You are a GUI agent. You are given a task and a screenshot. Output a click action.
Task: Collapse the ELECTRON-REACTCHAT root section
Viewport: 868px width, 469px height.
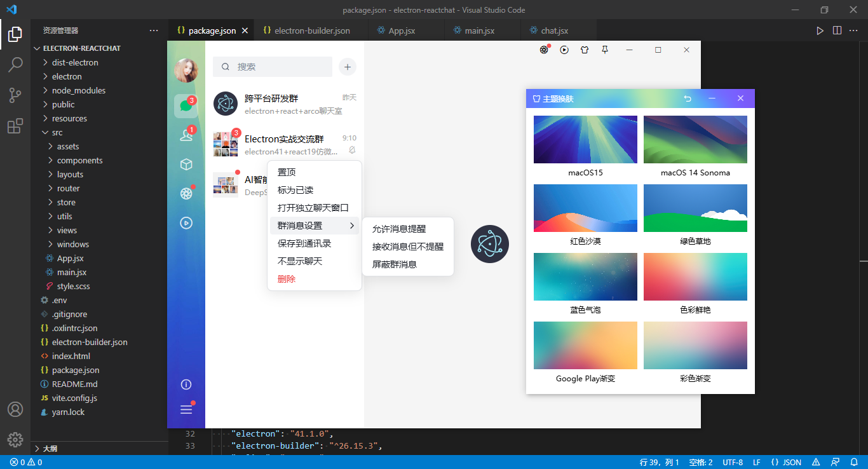coord(100,48)
